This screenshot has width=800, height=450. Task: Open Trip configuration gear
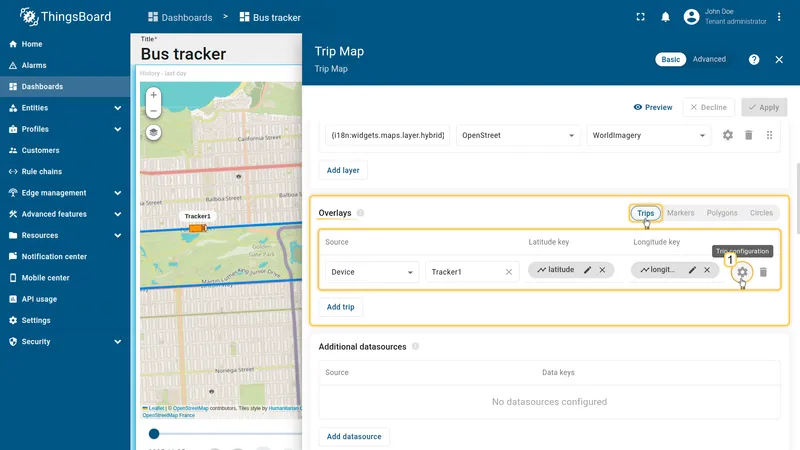tap(742, 272)
